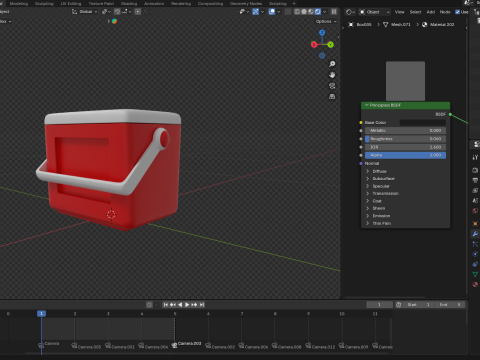480x360 pixels.
Task: Select wireframe viewport shading
Action: click(x=297, y=12)
